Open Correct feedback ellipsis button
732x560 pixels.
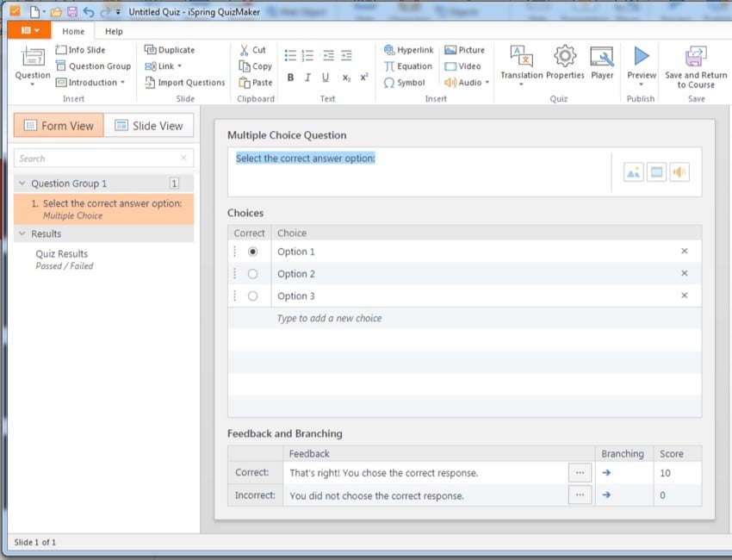coord(580,473)
